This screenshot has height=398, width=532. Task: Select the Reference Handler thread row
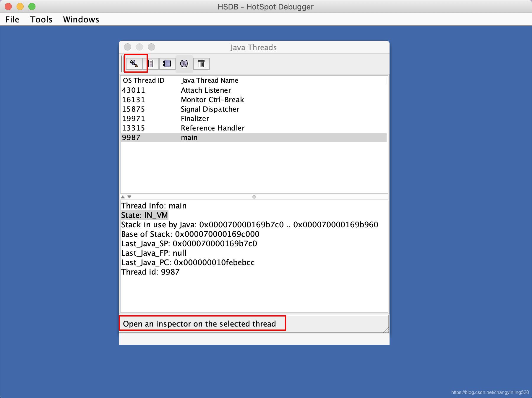[x=254, y=128]
